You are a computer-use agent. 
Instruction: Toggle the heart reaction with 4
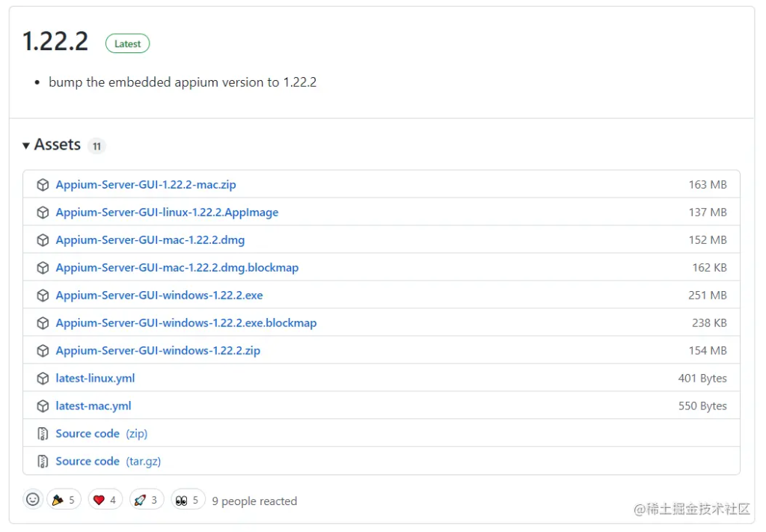(105, 500)
